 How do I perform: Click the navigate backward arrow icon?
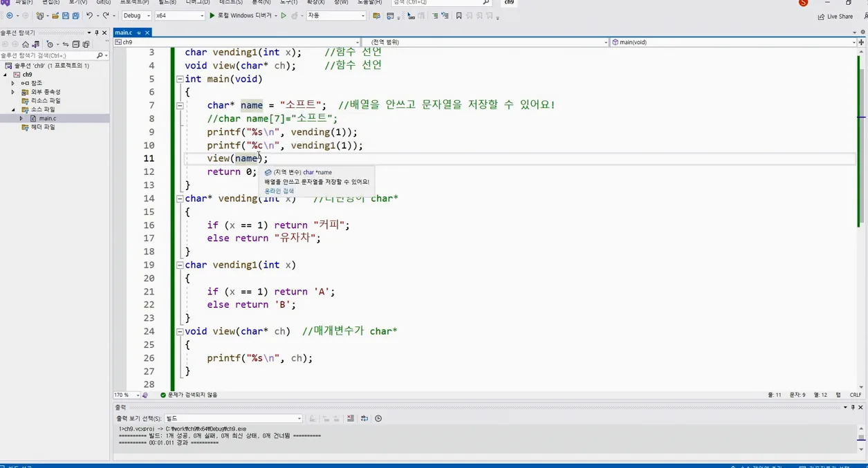(x=10, y=15)
